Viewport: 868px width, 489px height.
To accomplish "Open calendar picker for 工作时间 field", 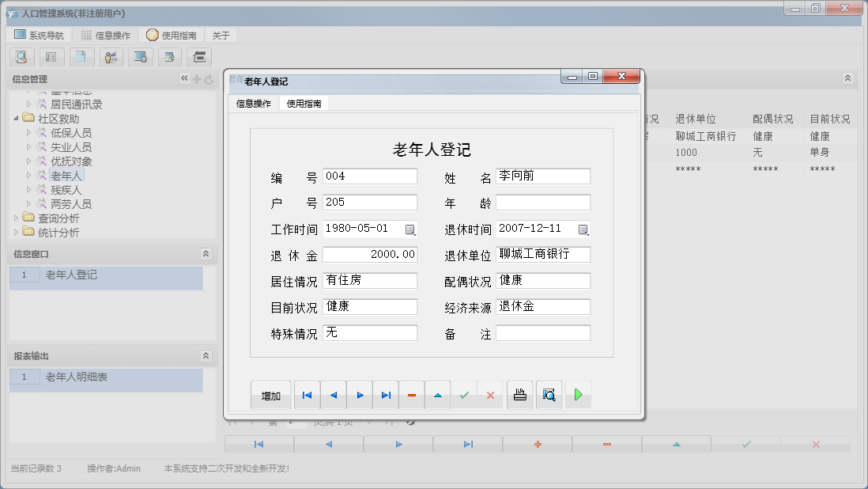I will [x=410, y=229].
